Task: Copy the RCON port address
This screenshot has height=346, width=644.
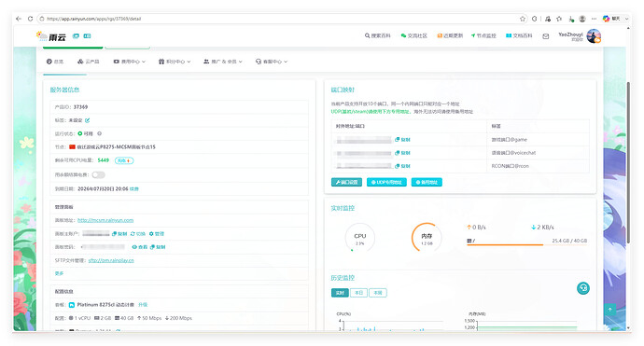Action: pos(402,166)
